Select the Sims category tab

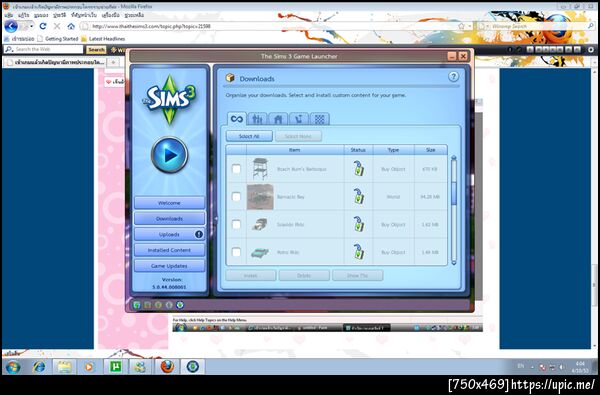257,119
